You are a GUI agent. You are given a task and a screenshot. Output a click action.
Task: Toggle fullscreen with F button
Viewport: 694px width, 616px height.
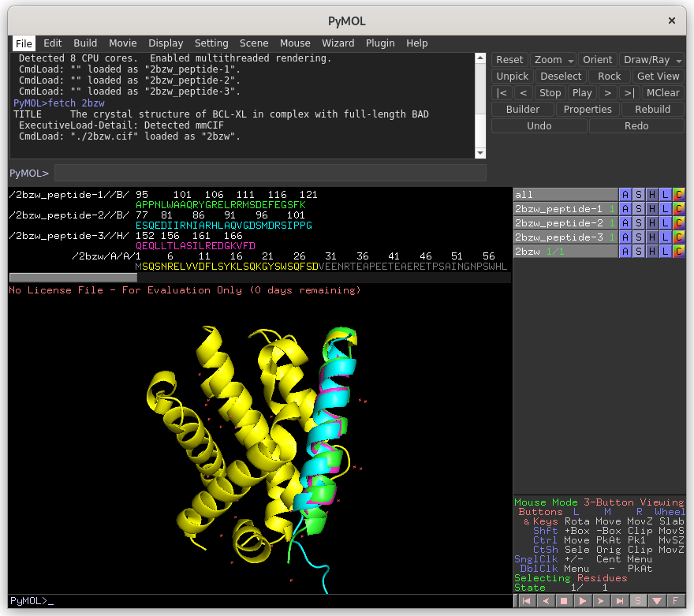[675, 600]
